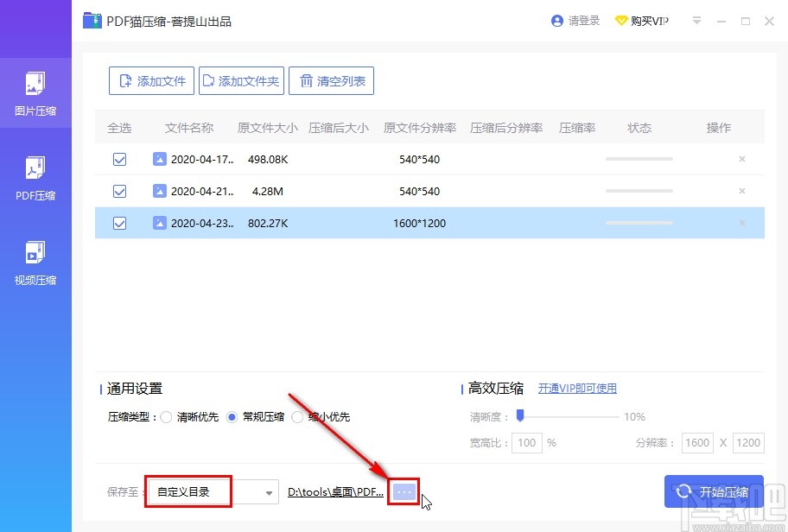Click the 原文件大小 column header
The width and height of the screenshot is (788, 532).
(268, 128)
